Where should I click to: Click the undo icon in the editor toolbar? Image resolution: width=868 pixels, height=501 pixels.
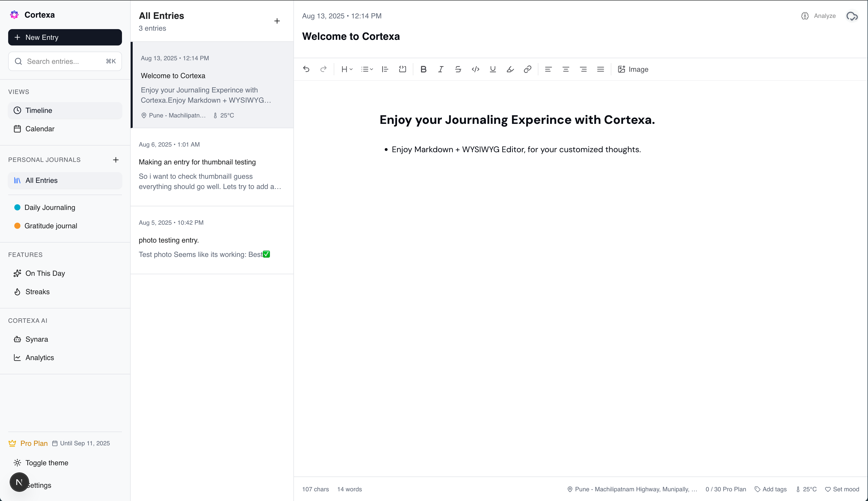[306, 69]
